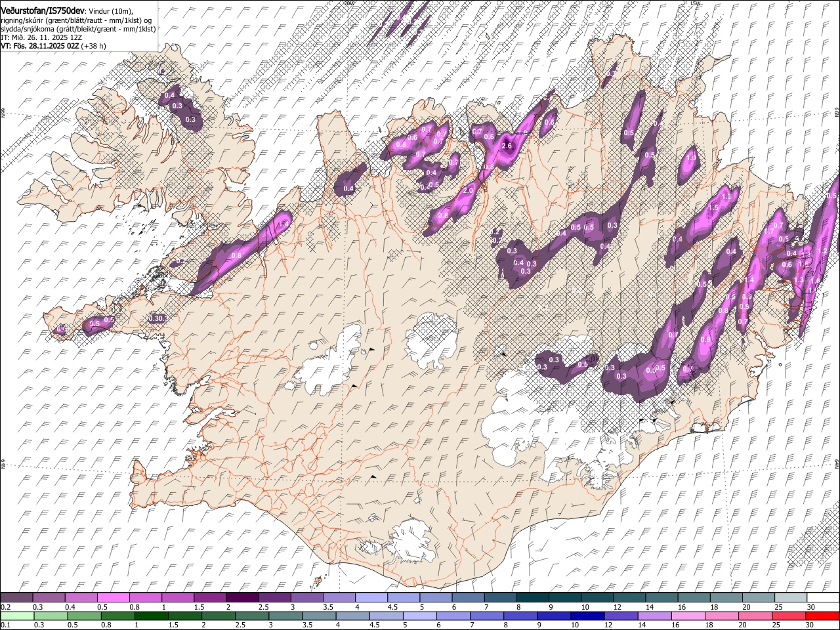The image size is (840, 630).
Task: Pick the bright red swatch after 30 in bottom row
Action: 822,616
